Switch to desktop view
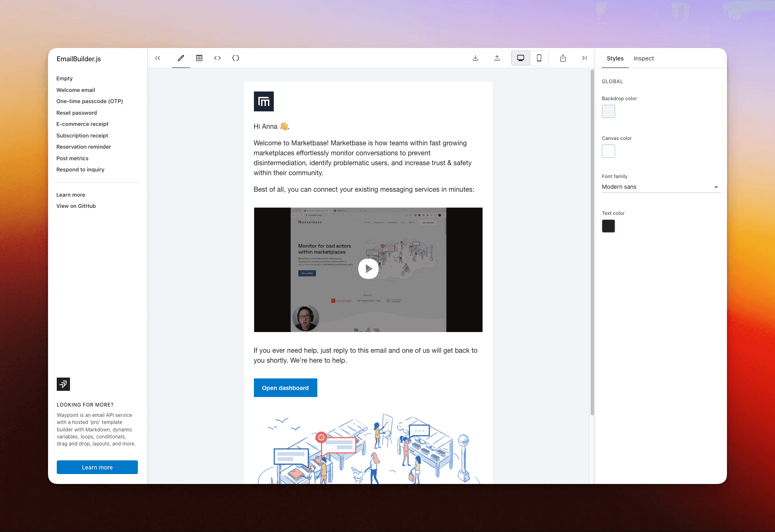The height and width of the screenshot is (532, 775). click(x=521, y=58)
